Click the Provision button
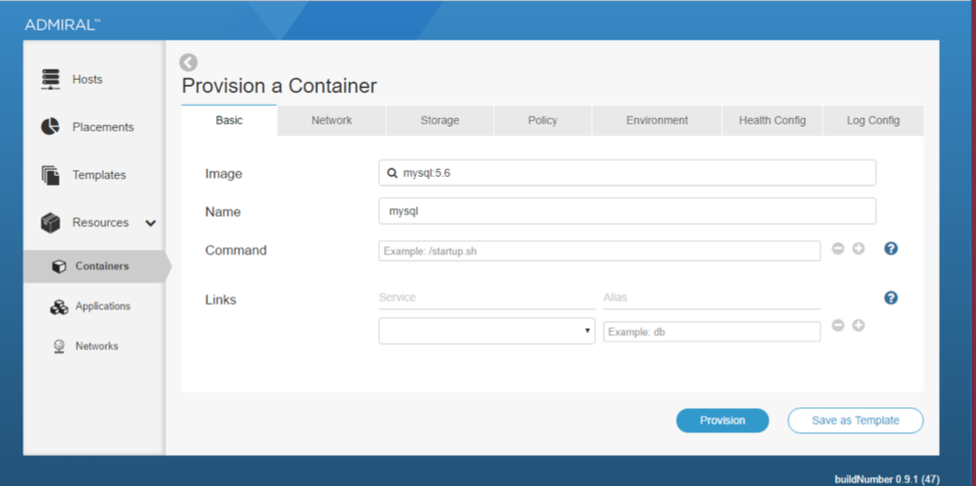The width and height of the screenshot is (976, 486). point(723,421)
